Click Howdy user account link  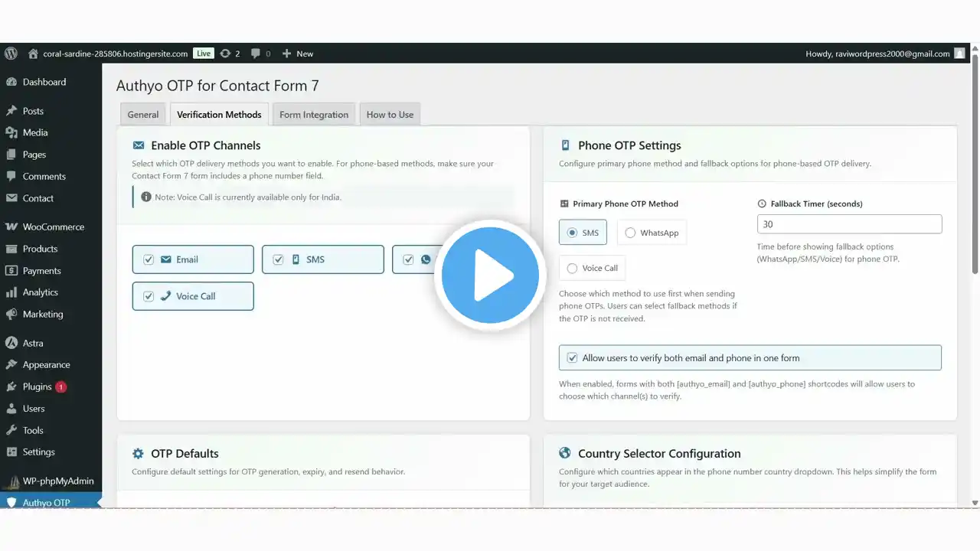(877, 54)
